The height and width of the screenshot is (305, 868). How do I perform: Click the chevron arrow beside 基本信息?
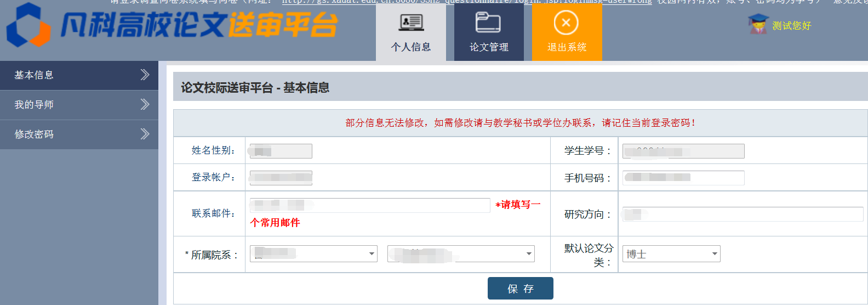(x=145, y=75)
